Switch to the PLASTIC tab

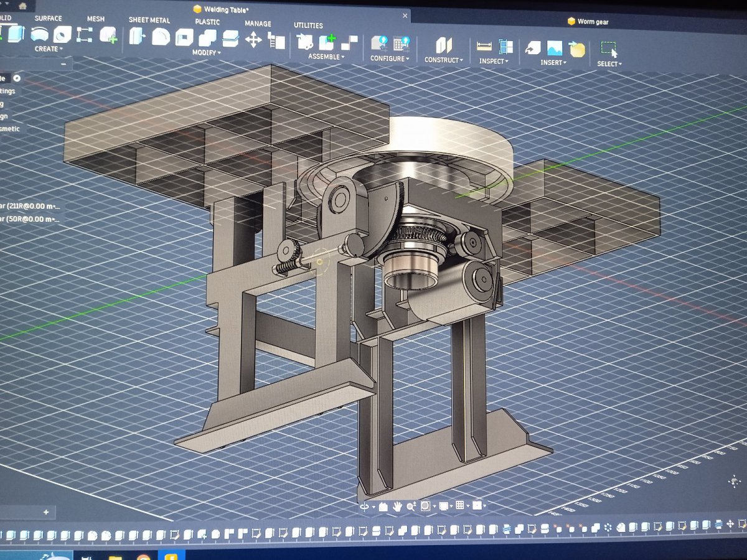[207, 21]
